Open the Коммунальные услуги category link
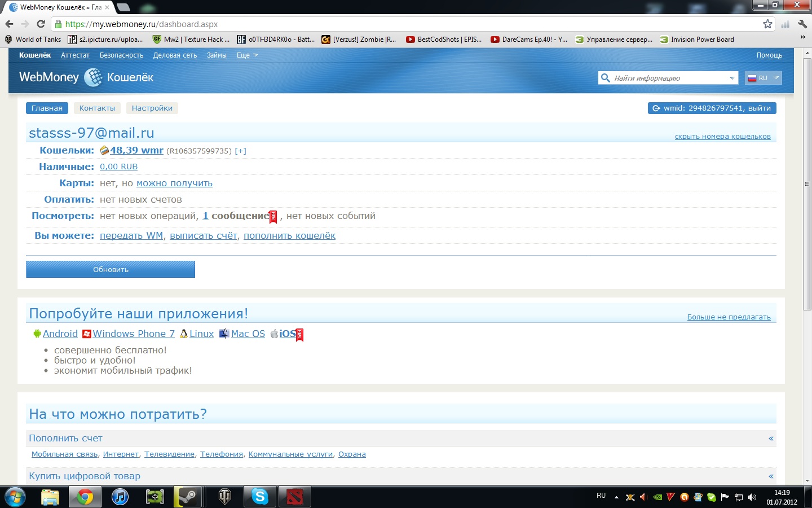Screen dimensions: 812x508 290,454
